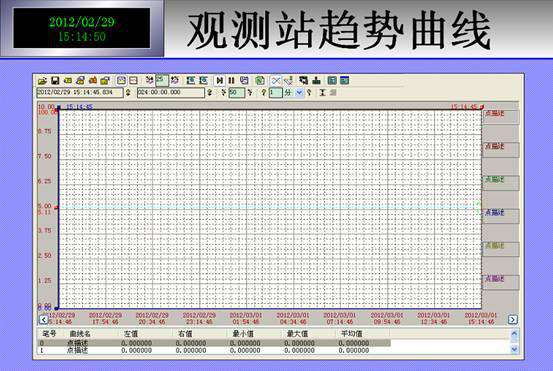Click right arrow below the time axis

click(x=512, y=320)
